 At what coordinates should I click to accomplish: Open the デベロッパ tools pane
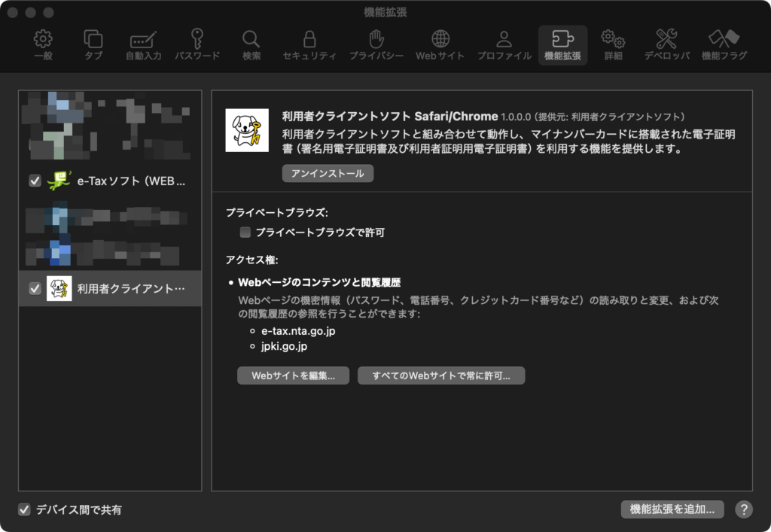(666, 45)
